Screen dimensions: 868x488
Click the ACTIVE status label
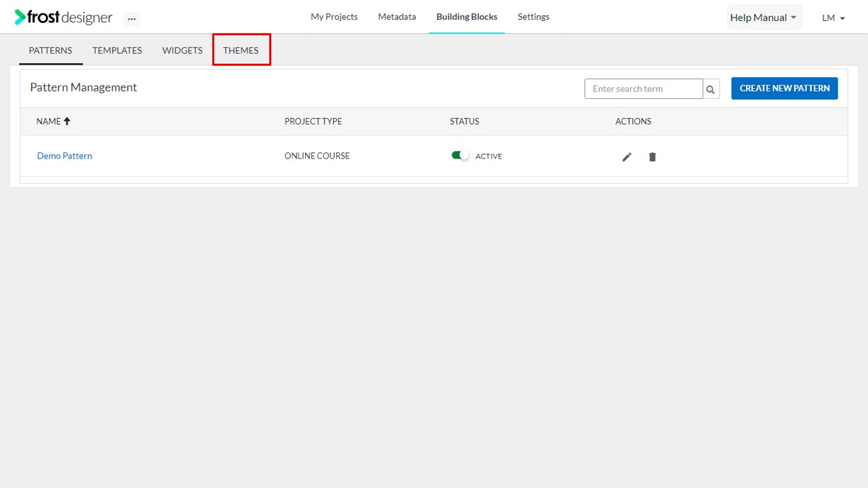[489, 157]
